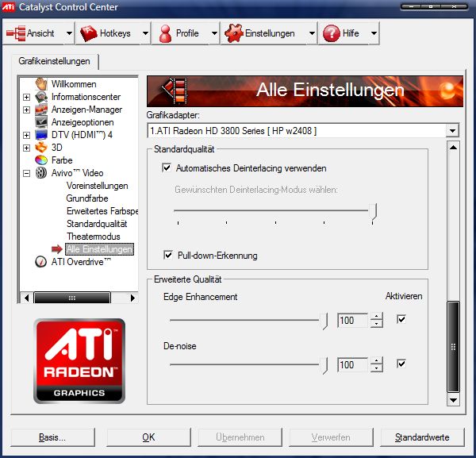This screenshot has height=458, width=476.
Task: Toggle Automatisches Deinterlacing verwenden checkbox
Action: [x=167, y=168]
